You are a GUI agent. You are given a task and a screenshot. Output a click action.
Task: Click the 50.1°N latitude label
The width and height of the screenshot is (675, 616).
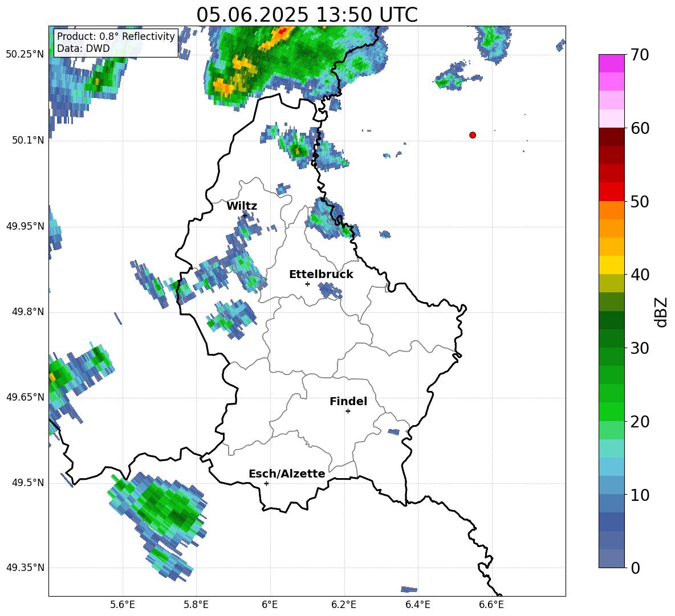tap(29, 141)
